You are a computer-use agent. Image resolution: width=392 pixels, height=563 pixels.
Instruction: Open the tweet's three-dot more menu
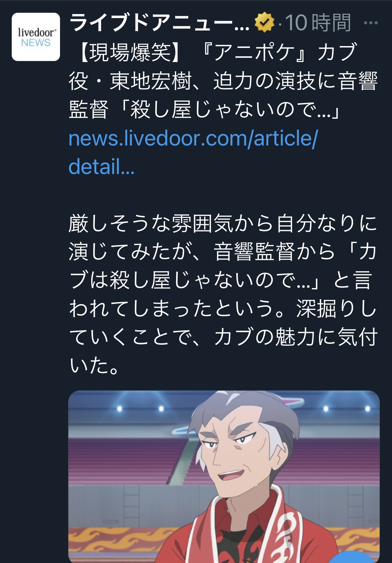(x=371, y=23)
